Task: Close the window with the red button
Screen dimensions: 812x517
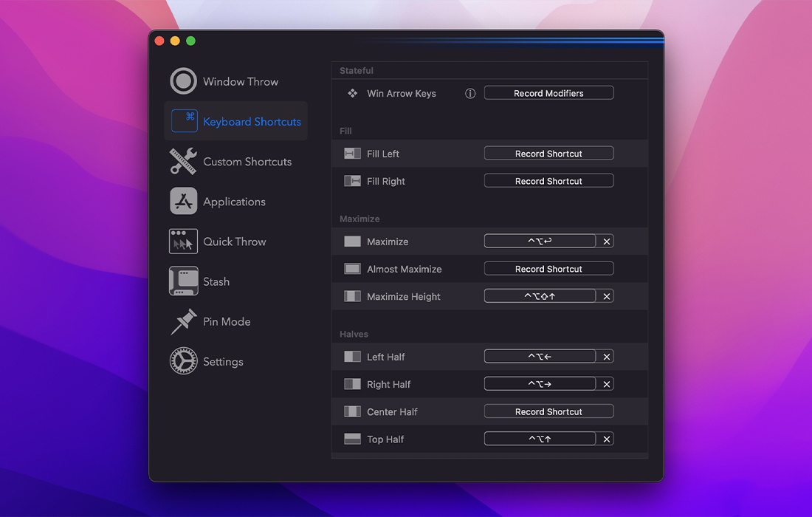Action: [159, 41]
